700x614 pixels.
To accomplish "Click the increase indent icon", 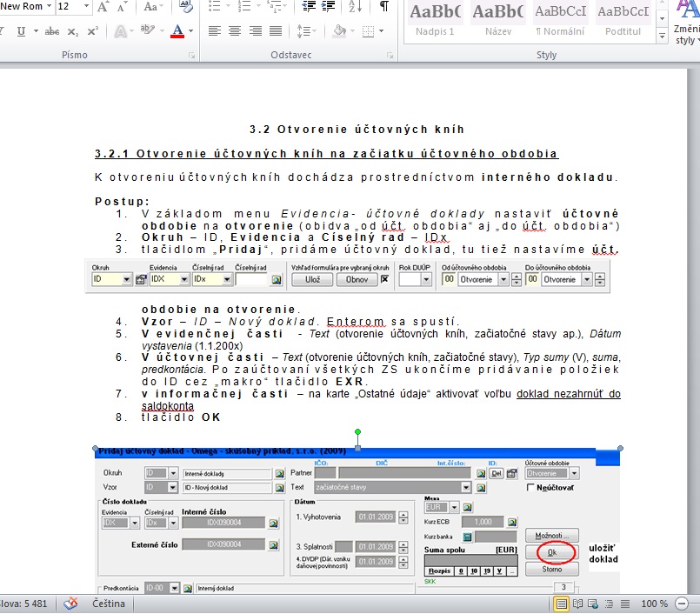I will (328, 6).
